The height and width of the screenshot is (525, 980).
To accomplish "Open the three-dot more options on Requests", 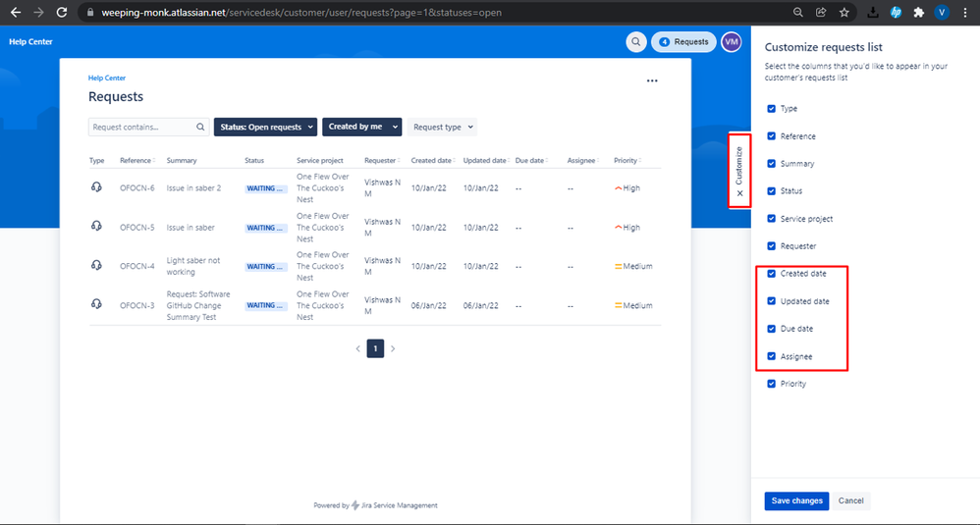I will pyautogui.click(x=652, y=80).
